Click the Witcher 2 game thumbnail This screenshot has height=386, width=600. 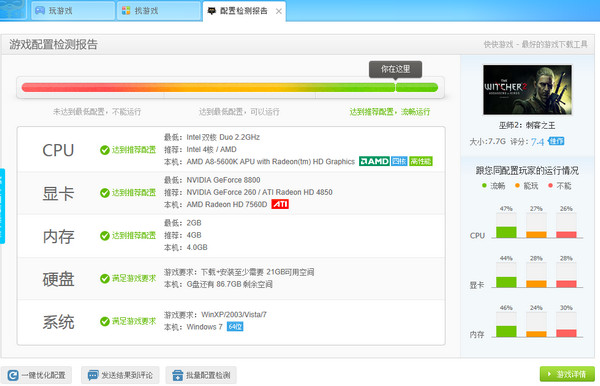coord(527,90)
